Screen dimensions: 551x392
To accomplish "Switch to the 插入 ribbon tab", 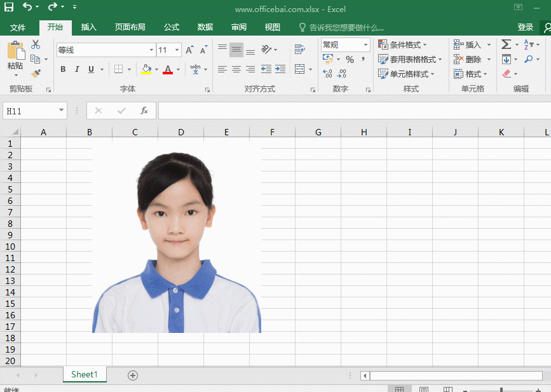I will [89, 27].
